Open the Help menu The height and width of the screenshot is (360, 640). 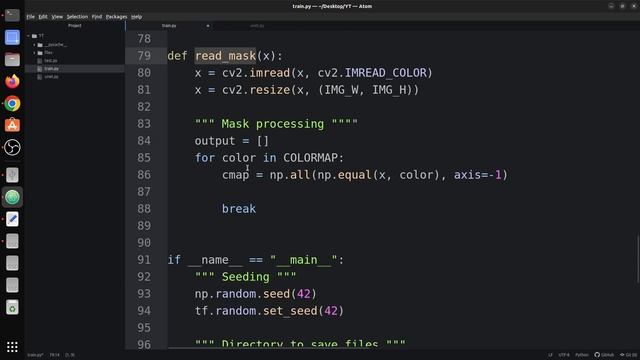136,17
